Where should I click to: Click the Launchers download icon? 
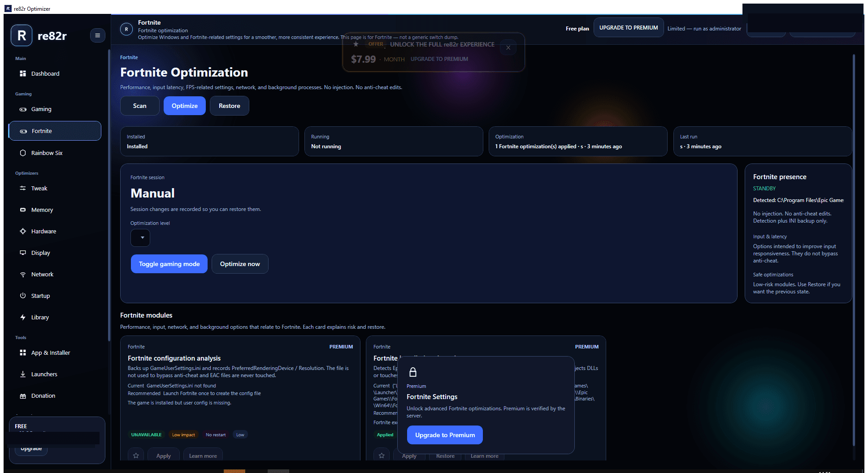coord(23,374)
